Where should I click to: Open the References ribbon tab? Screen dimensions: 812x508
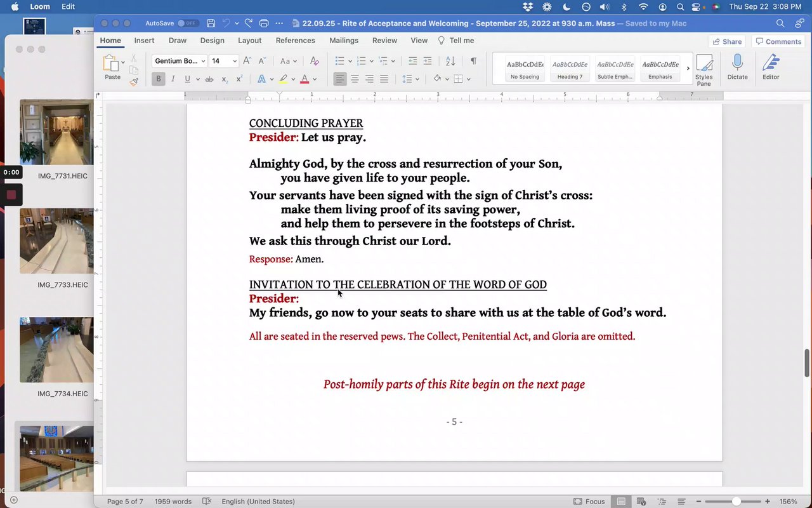click(295, 40)
